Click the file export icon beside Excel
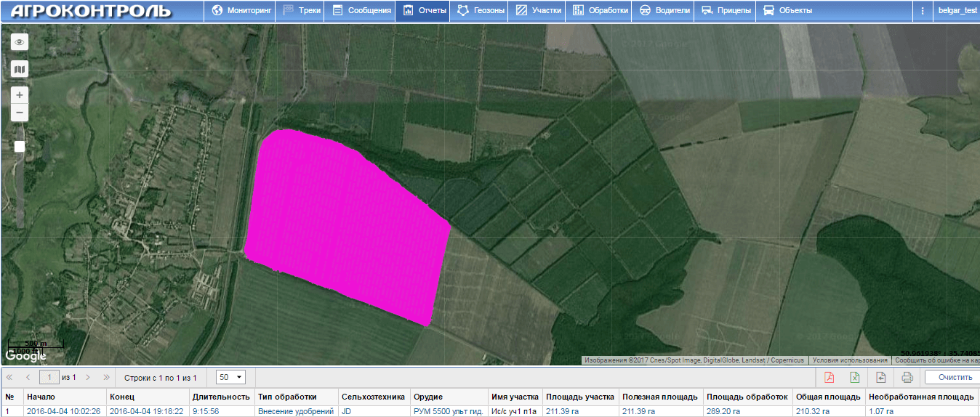This screenshot has height=417, width=980. pyautogui.click(x=880, y=377)
